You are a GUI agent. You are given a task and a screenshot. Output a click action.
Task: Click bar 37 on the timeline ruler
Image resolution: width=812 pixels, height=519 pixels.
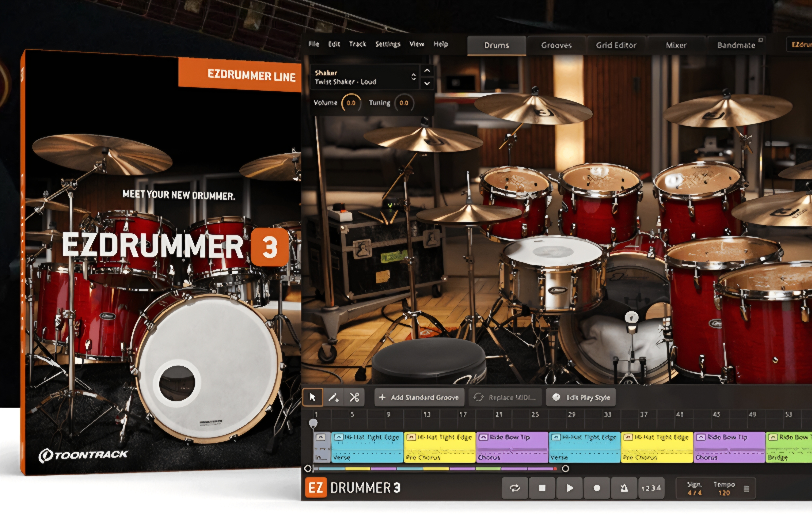point(644,415)
